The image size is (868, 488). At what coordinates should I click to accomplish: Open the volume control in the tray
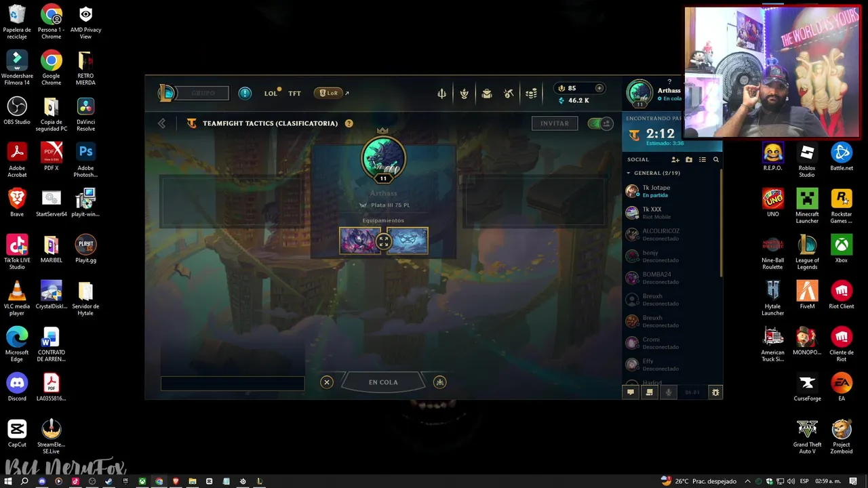pos(791,481)
